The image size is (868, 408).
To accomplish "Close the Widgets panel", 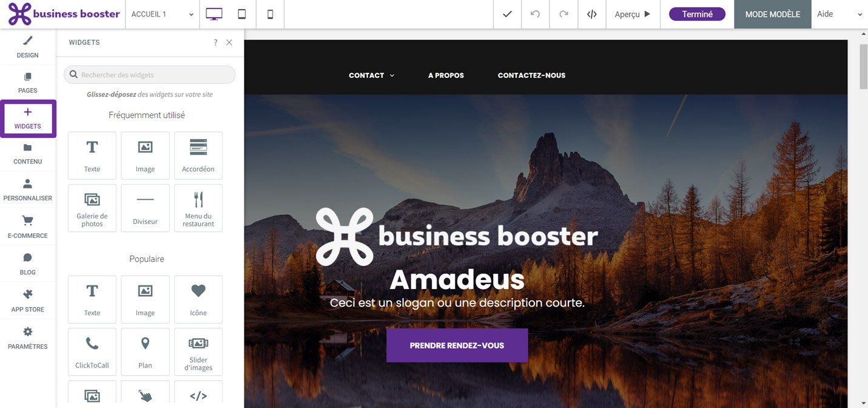I will 229,42.
